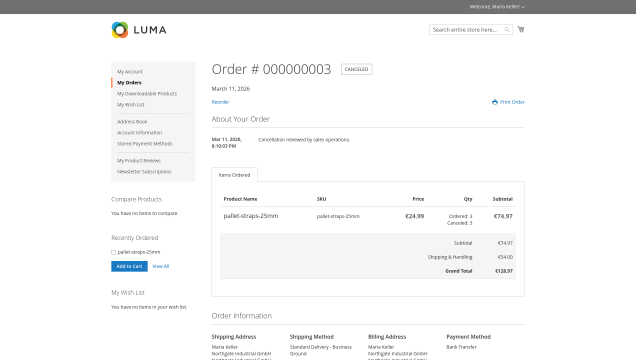Open Newsletter Subscriptions
The width and height of the screenshot is (640, 360).
click(x=144, y=172)
